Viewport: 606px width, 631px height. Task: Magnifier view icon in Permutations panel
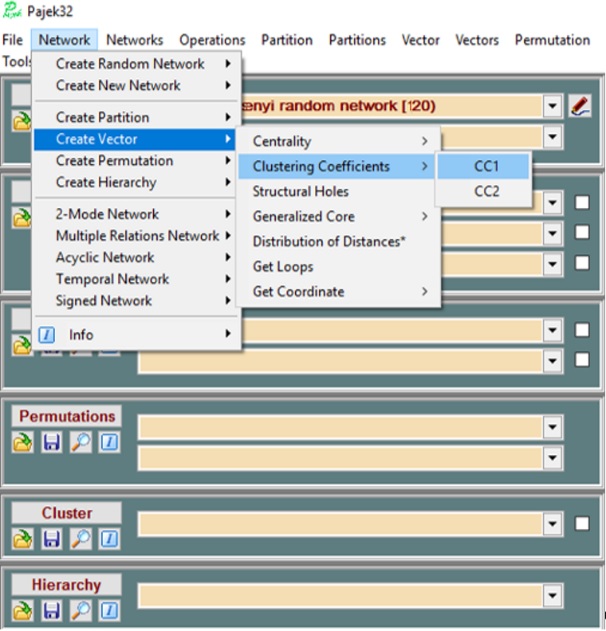80,443
